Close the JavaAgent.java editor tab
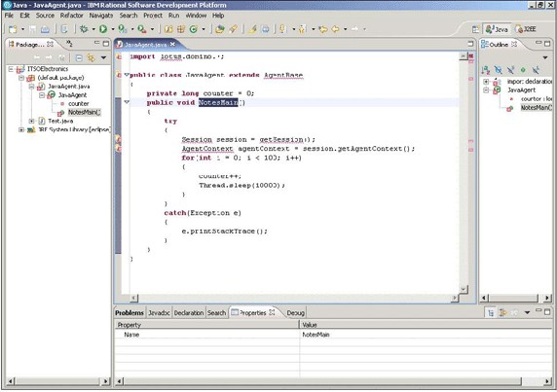557x392 pixels. [x=172, y=44]
